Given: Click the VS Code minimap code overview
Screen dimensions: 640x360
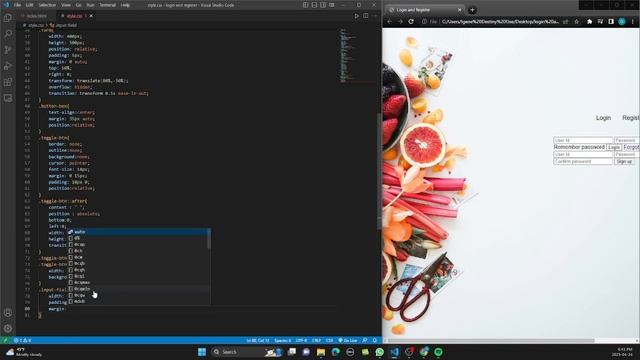Looking at the screenshot, I should (348, 56).
